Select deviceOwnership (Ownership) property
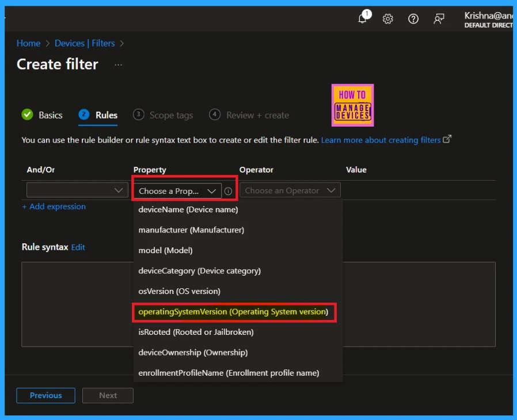 pyautogui.click(x=238, y=353)
